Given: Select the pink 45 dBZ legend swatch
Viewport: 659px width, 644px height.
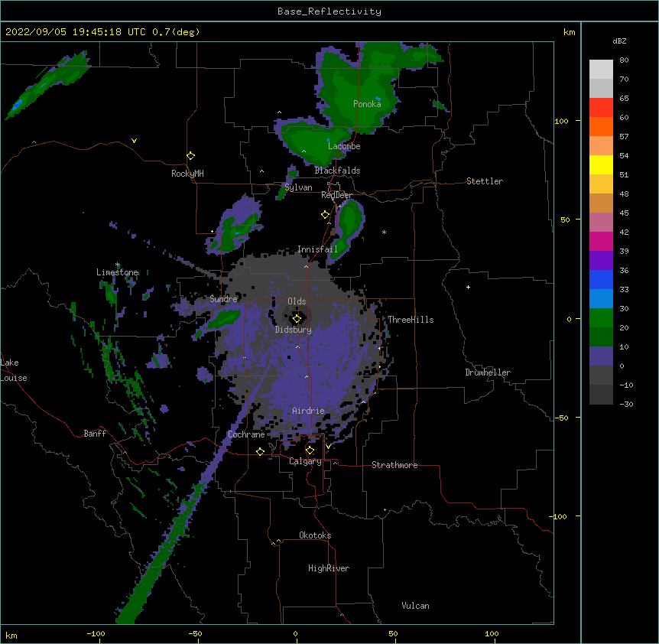Looking at the screenshot, I should pyautogui.click(x=601, y=222).
